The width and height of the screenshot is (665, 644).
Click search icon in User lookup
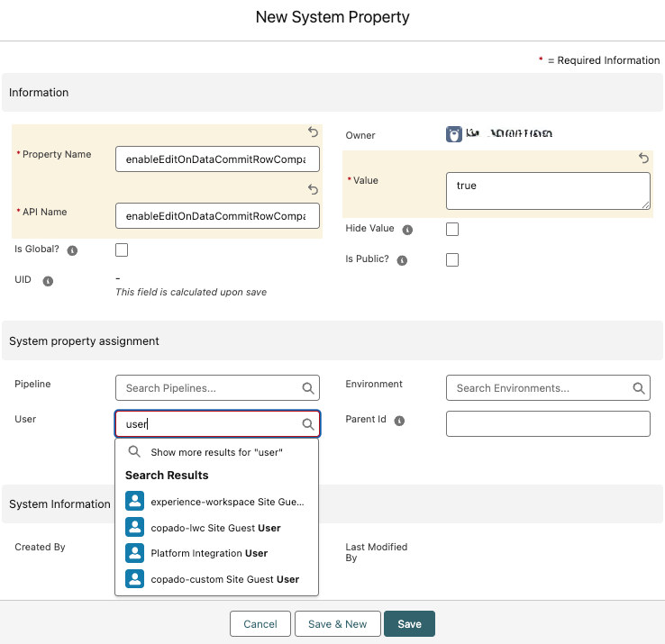[308, 424]
